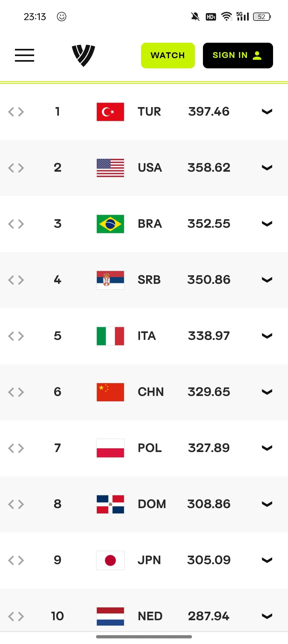Tap the Brazil flag icon
This screenshot has width=288, height=644.
(x=110, y=224)
